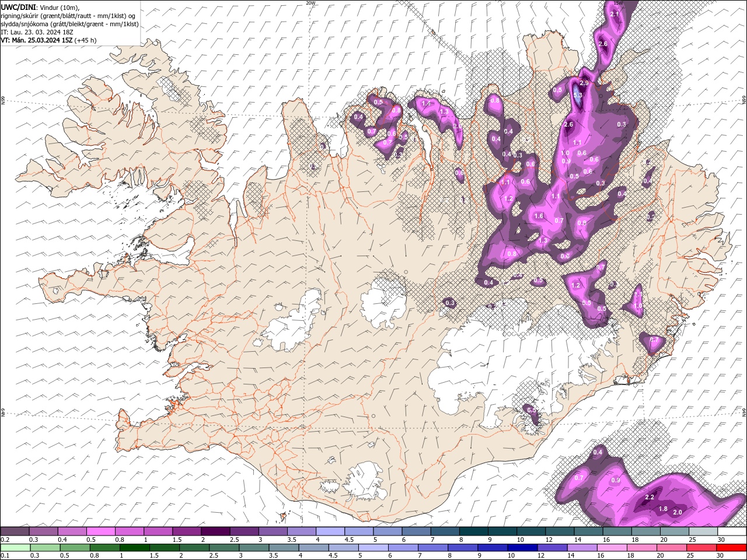Screen dimensions: 747x560
Task: Click the pale green 0.1 swatch in lower legend
Action: (15, 548)
